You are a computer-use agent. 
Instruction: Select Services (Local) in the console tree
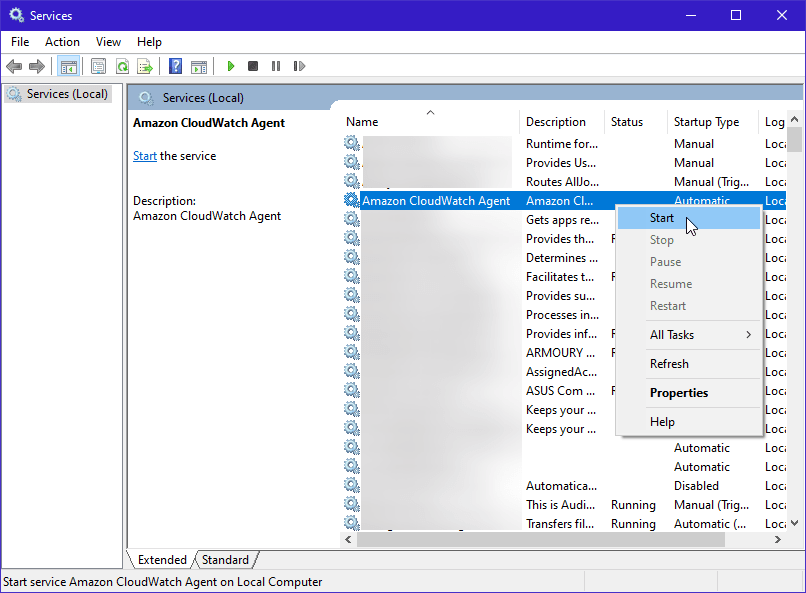click(x=57, y=94)
